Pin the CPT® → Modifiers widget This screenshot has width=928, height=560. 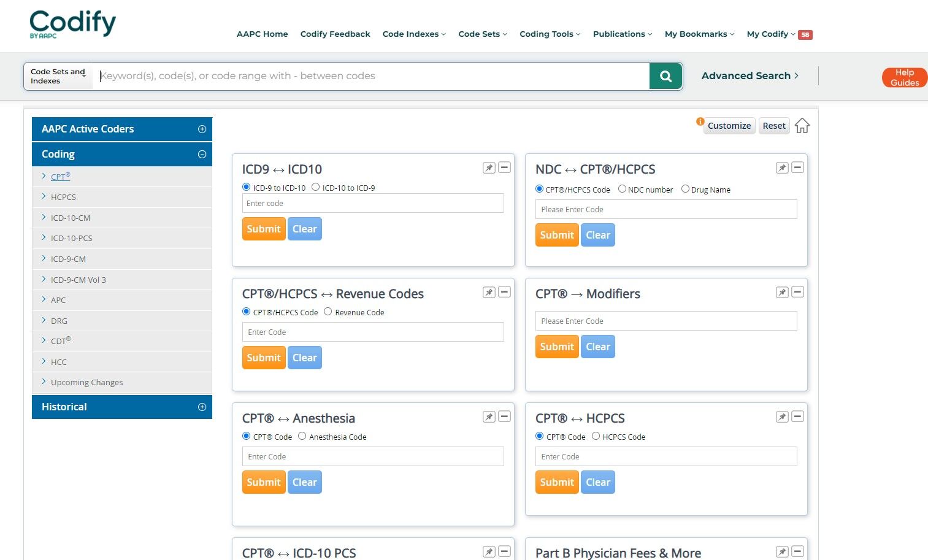tap(782, 292)
